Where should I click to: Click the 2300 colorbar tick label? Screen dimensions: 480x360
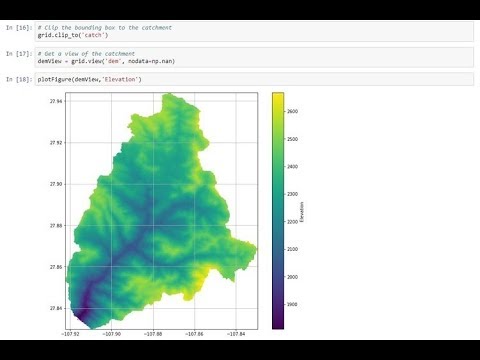(x=292, y=194)
